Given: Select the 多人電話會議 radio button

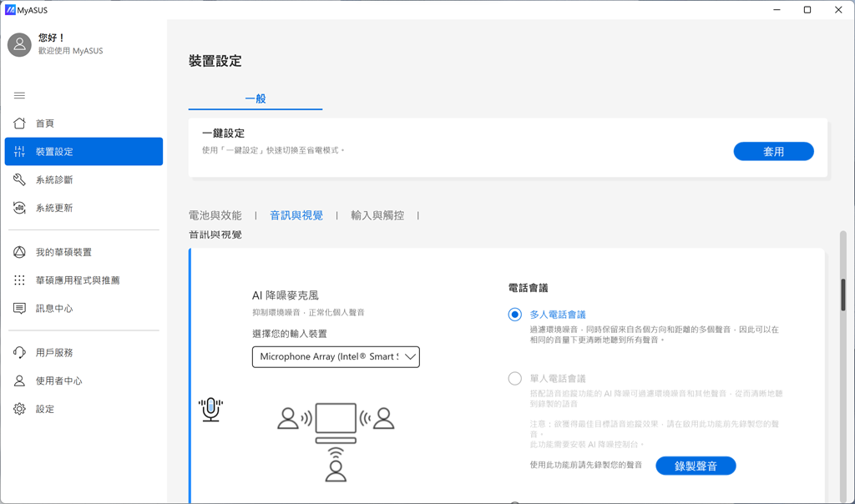Looking at the screenshot, I should pyautogui.click(x=515, y=315).
